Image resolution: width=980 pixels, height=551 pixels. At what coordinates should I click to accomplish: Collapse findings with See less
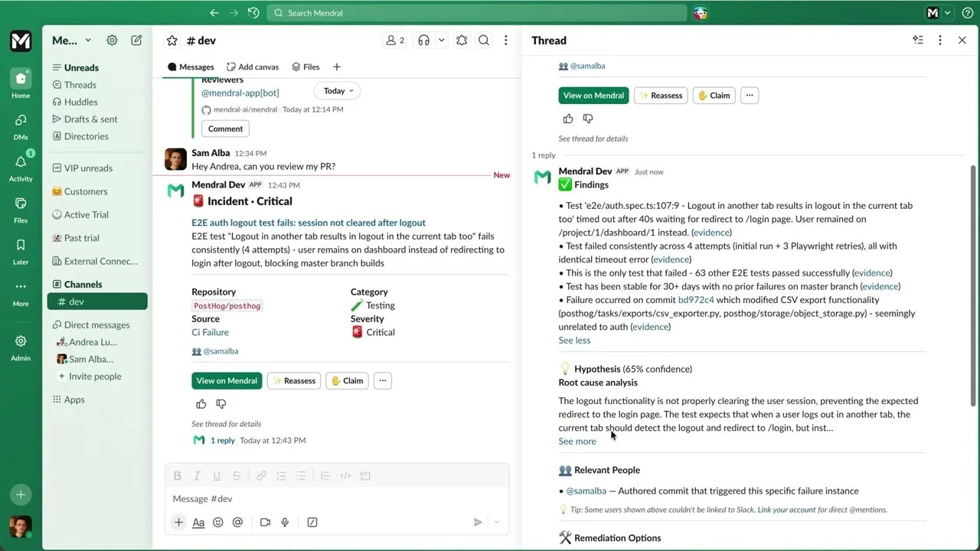coord(574,340)
